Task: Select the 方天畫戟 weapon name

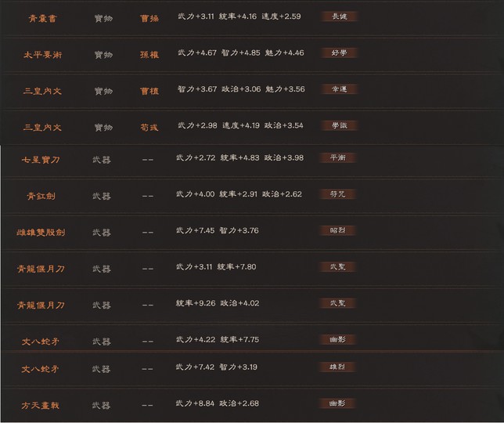Action: 40,405
